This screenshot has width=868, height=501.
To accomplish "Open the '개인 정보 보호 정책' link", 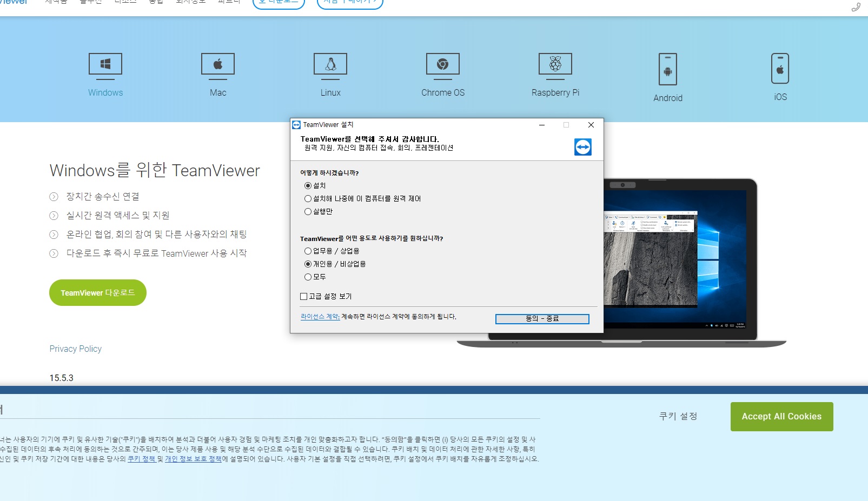I will [x=193, y=459].
